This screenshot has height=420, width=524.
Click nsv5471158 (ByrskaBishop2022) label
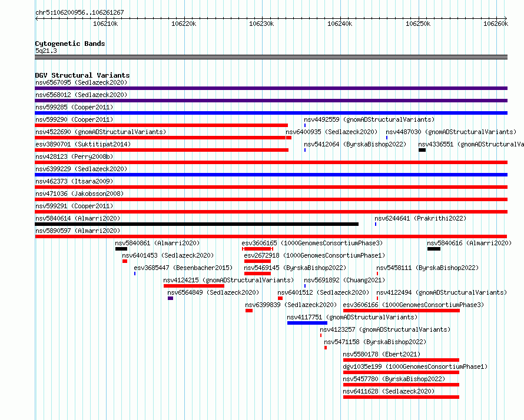[375, 342]
